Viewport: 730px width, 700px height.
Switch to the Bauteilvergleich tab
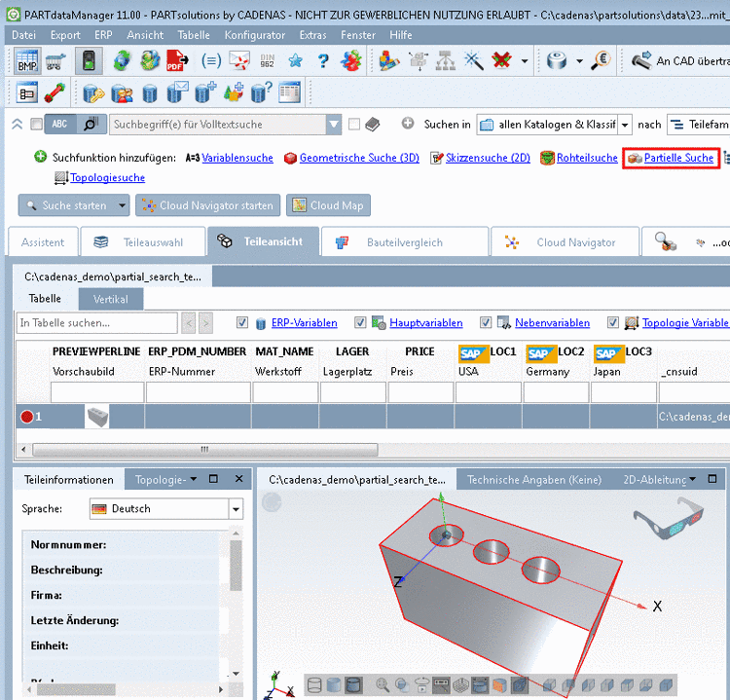(403, 242)
